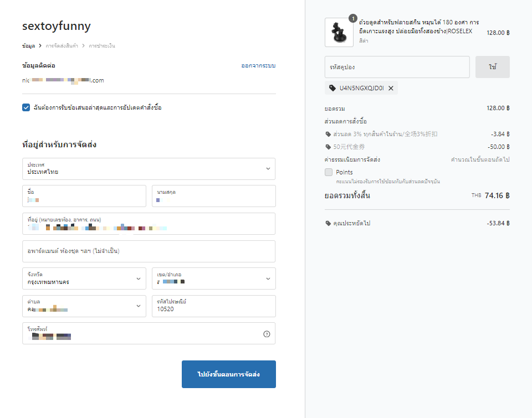Open the เขต/อำเภอ district dropdown
532x418 pixels.
tap(213, 278)
